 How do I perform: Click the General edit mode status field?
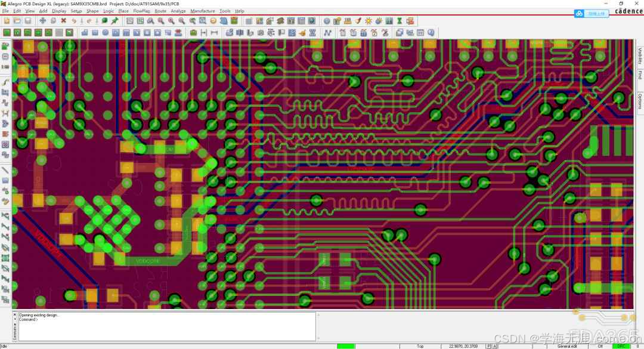click(x=567, y=347)
